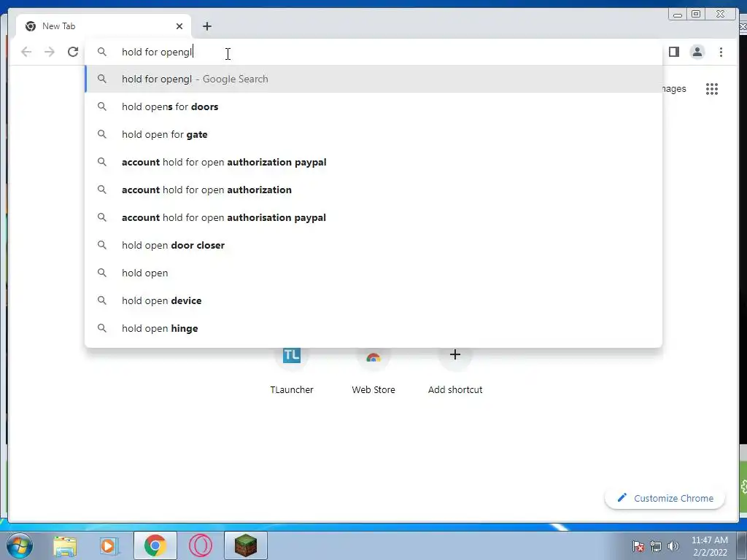Select 'hold open device' suggestion
This screenshot has height=560, width=747.
pos(373,300)
